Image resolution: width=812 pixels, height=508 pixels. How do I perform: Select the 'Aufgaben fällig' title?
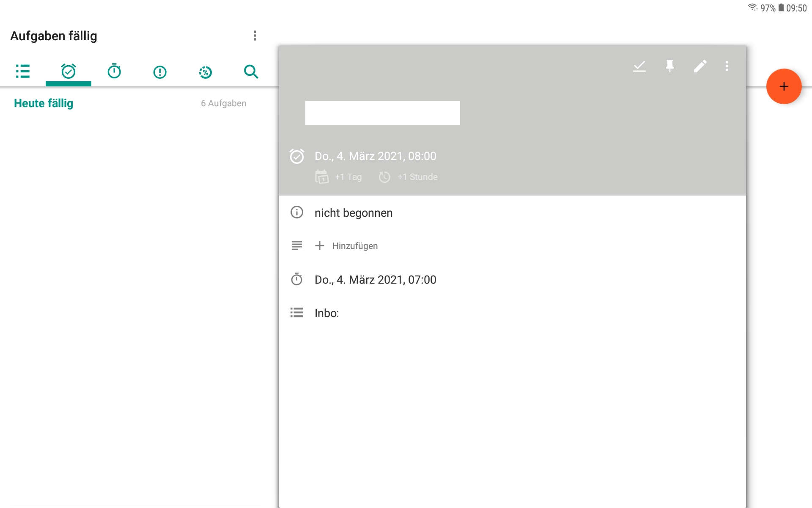pos(54,36)
